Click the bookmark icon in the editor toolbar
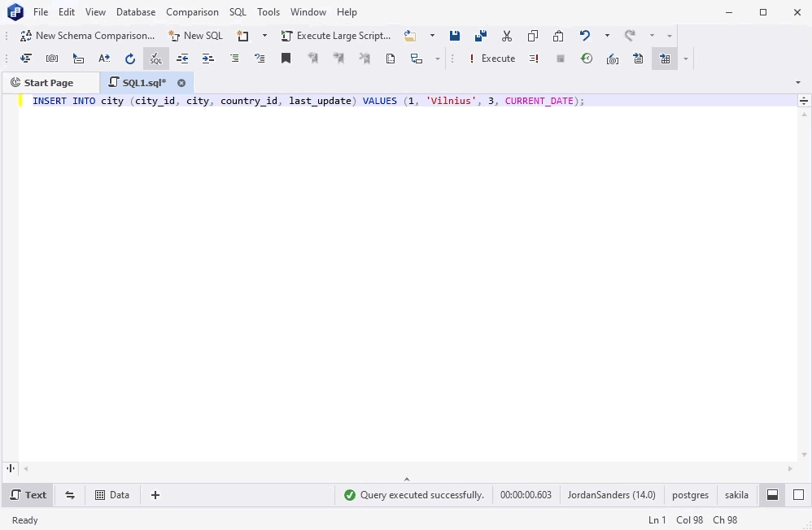 [x=286, y=58]
